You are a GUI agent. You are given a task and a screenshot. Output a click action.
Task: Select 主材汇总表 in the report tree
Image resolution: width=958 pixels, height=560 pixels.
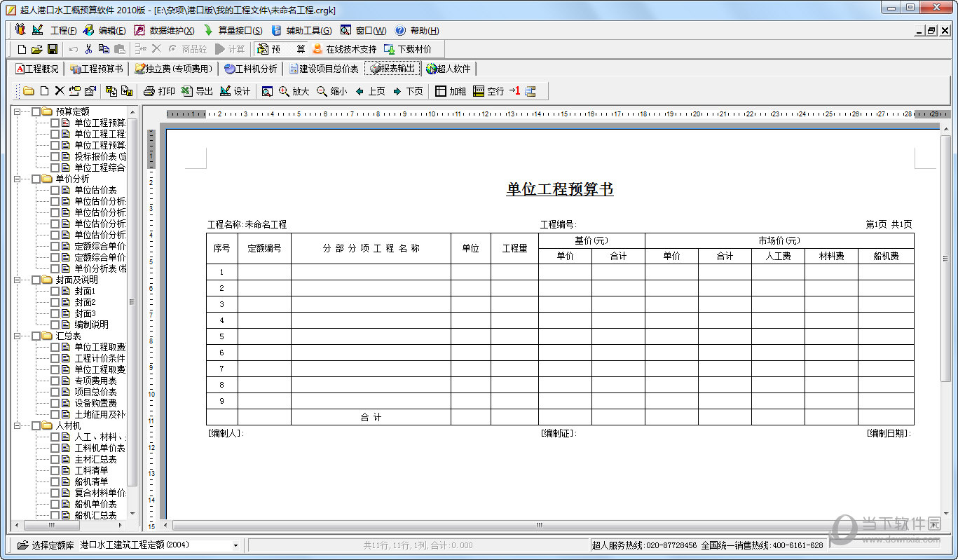[x=95, y=459]
